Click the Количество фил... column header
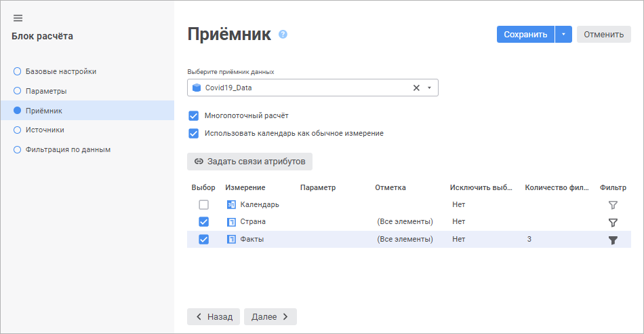The width and height of the screenshot is (644, 334). coord(557,187)
